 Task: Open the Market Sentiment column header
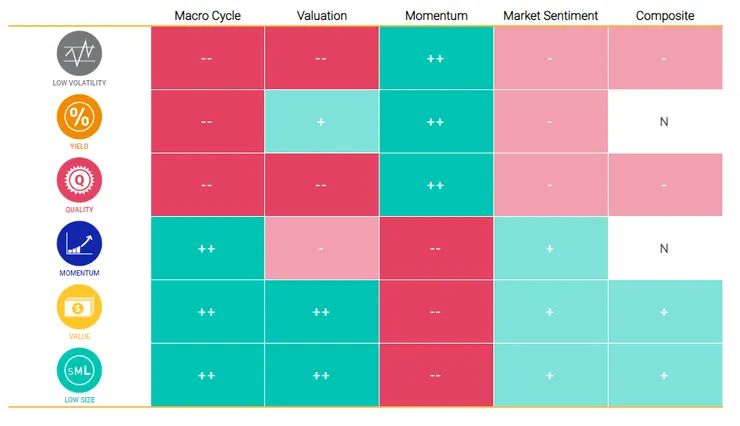pyautogui.click(x=550, y=16)
